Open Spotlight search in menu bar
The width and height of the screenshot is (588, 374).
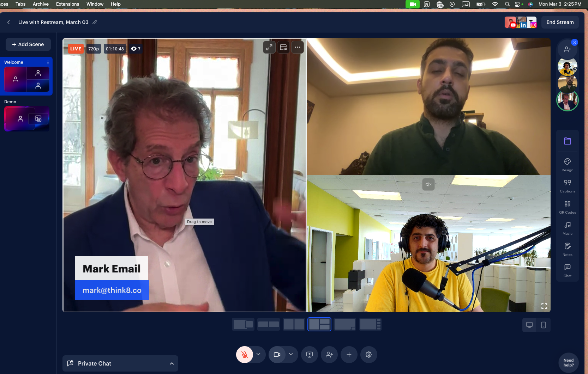(x=507, y=4)
